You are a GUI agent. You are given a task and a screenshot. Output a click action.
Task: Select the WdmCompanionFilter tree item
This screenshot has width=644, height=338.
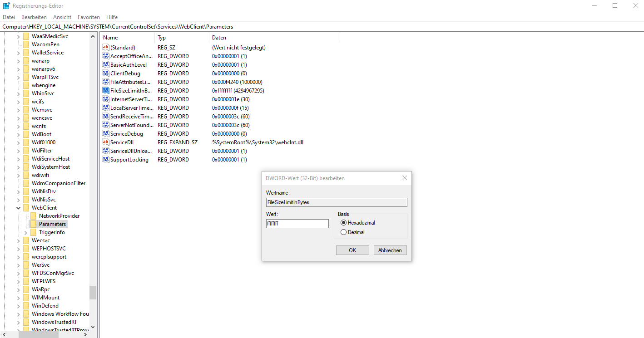click(x=59, y=183)
